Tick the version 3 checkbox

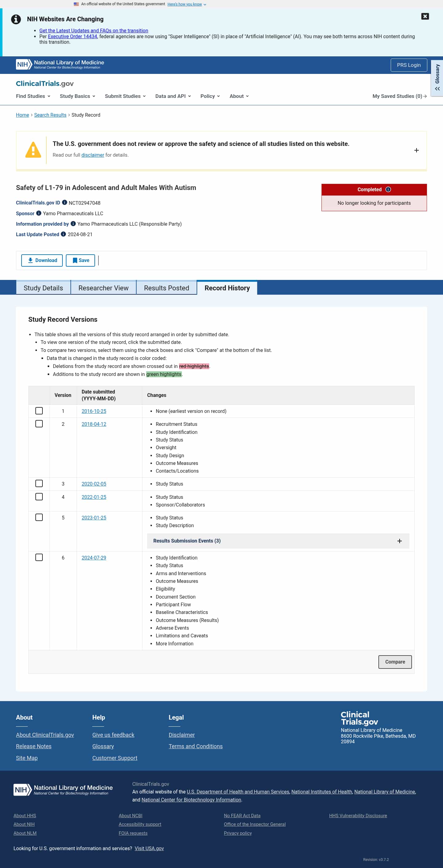coord(39,483)
